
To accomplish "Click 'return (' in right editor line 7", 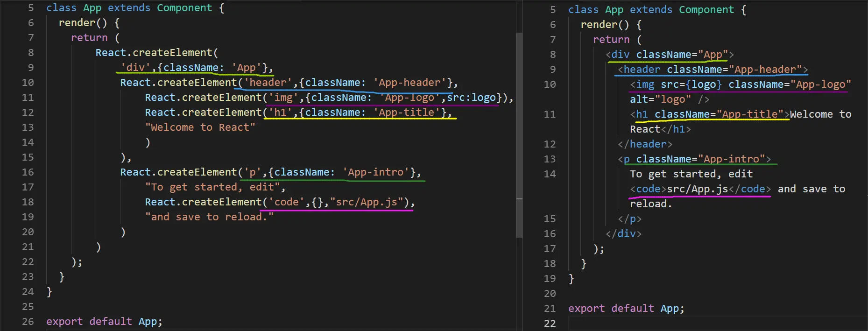I will tap(617, 40).
